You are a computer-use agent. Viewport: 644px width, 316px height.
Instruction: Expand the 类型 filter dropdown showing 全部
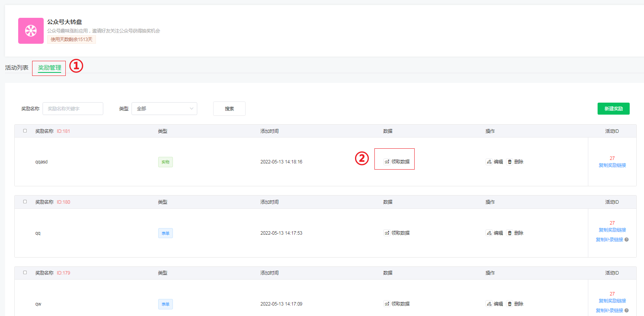pyautogui.click(x=164, y=109)
